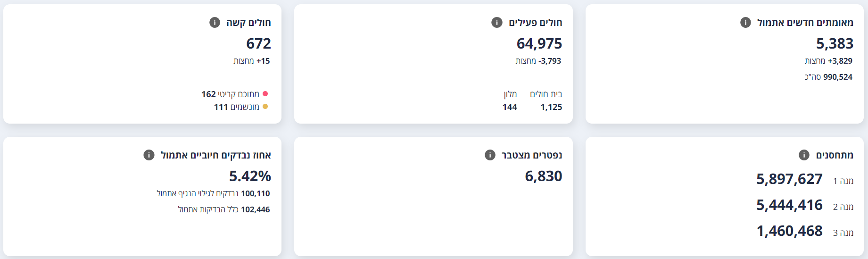Click the 990,524 סה"כ total line
The width and height of the screenshot is (868, 259).
point(828,77)
